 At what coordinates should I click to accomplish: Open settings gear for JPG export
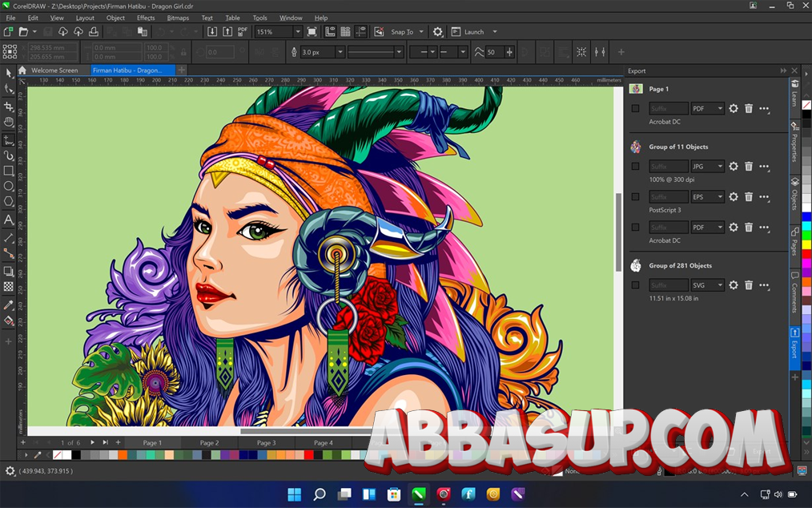734,166
